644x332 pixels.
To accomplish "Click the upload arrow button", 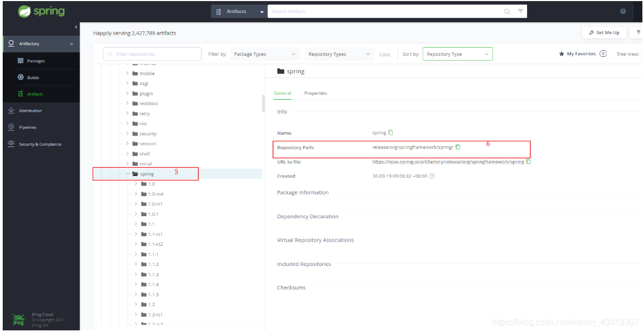I will (x=638, y=32).
